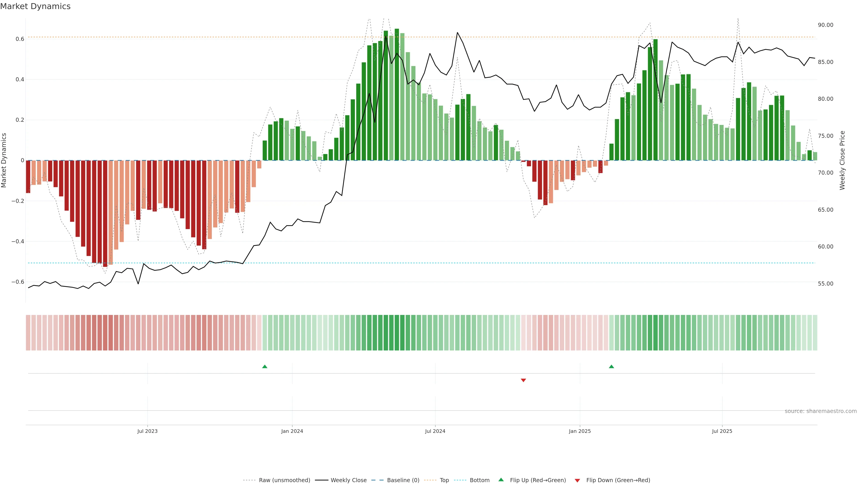868x488 pixels.
Task: Toggle Raw (unsmoothed) legend label
Action: click(284, 480)
